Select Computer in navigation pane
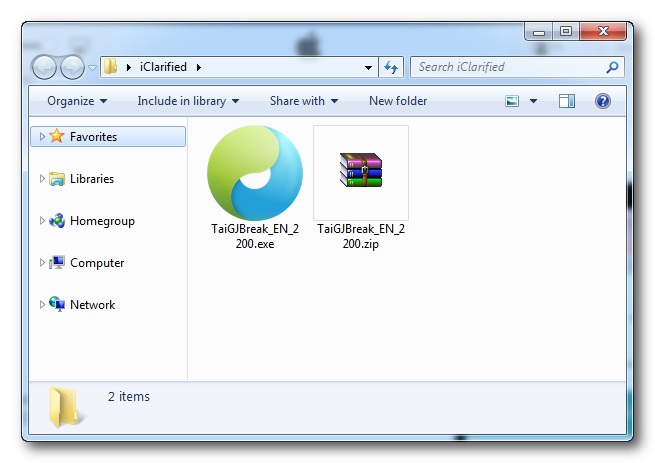This screenshot has width=655, height=463. 97,263
